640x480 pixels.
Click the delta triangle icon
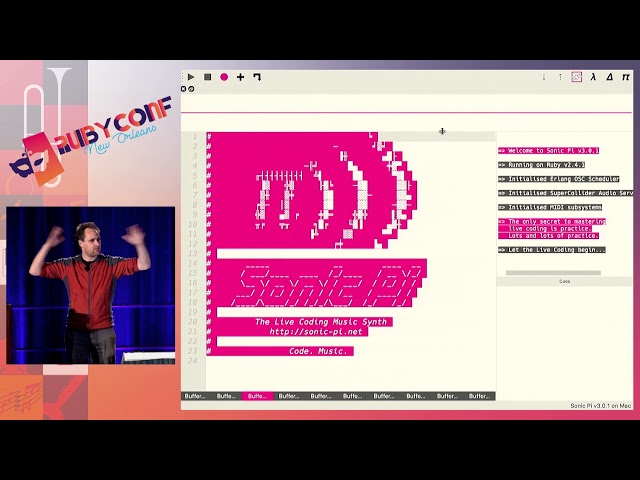[x=609, y=77]
